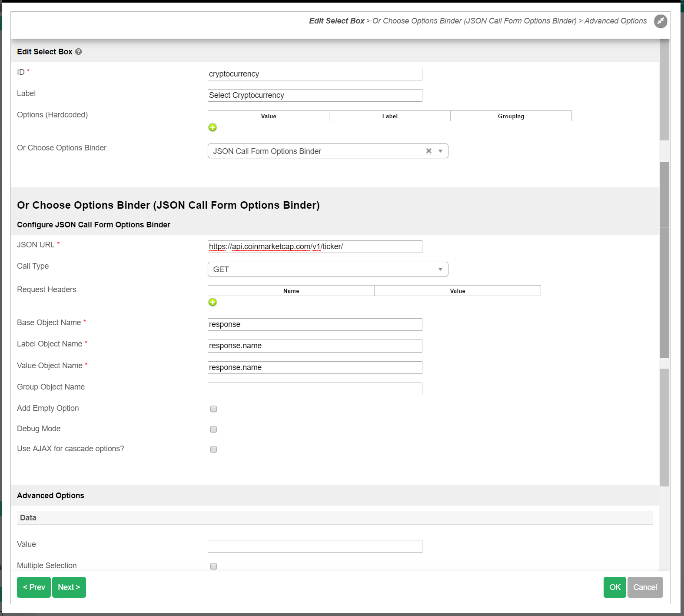Click the Prev button
The height and width of the screenshot is (616, 684).
(34, 587)
